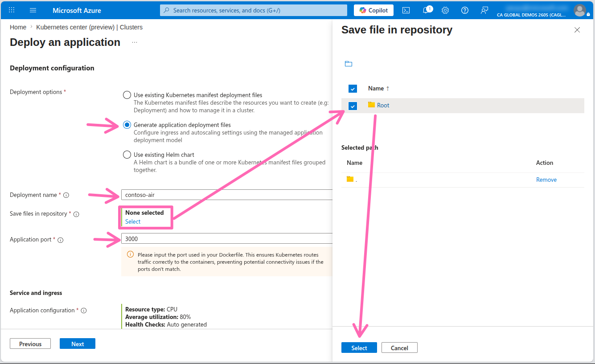Click the Select link under None selected
The width and height of the screenshot is (595, 364).
[x=133, y=221]
